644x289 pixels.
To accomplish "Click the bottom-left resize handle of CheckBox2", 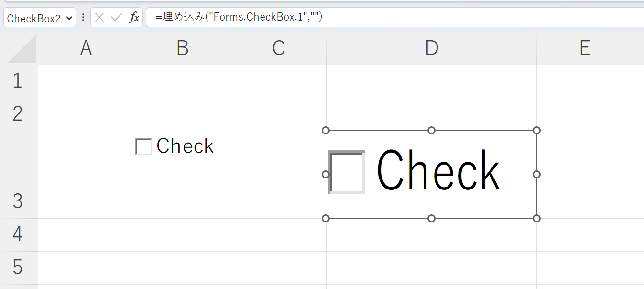I will [326, 218].
